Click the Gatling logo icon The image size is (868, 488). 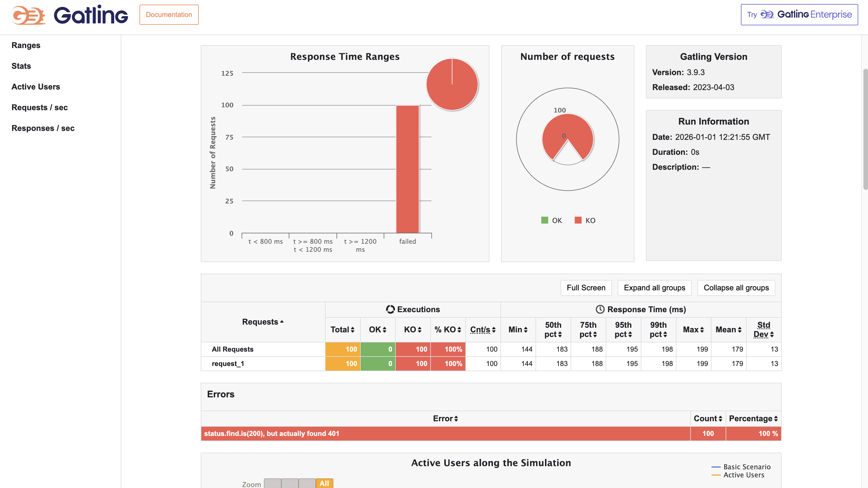pos(29,15)
